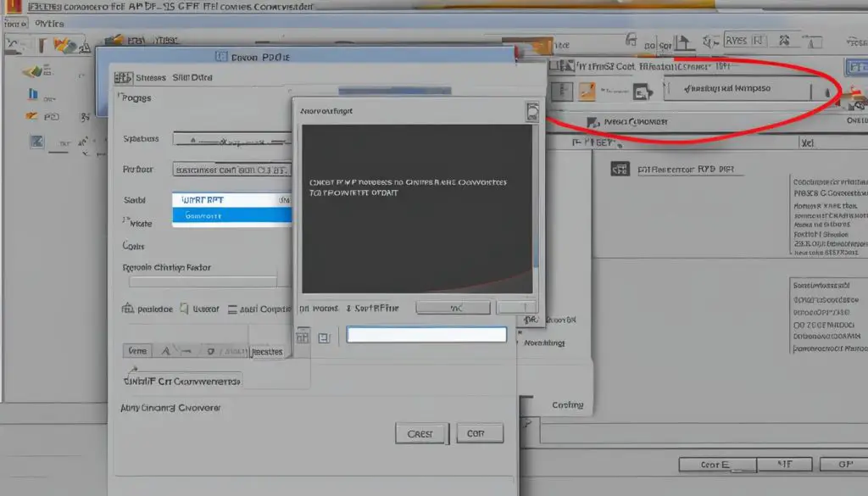The image size is (868, 496).
Task: Click the upload arrow icon in right toolbar
Action: pyautogui.click(x=684, y=42)
